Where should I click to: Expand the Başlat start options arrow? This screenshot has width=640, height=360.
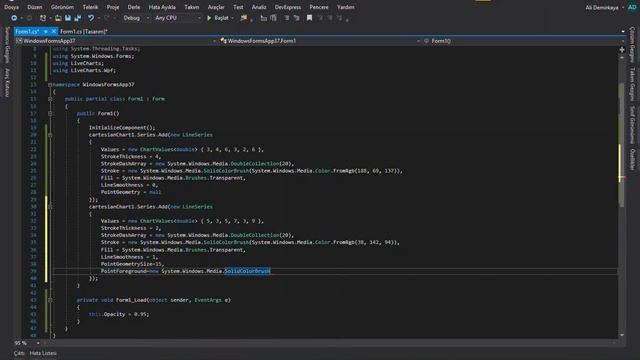(x=233, y=18)
